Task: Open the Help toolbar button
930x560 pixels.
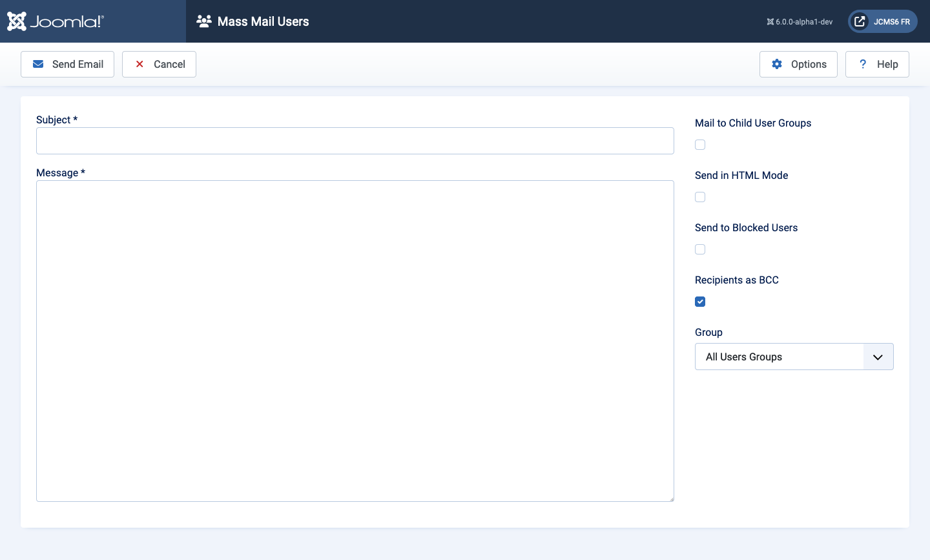Action: tap(877, 64)
